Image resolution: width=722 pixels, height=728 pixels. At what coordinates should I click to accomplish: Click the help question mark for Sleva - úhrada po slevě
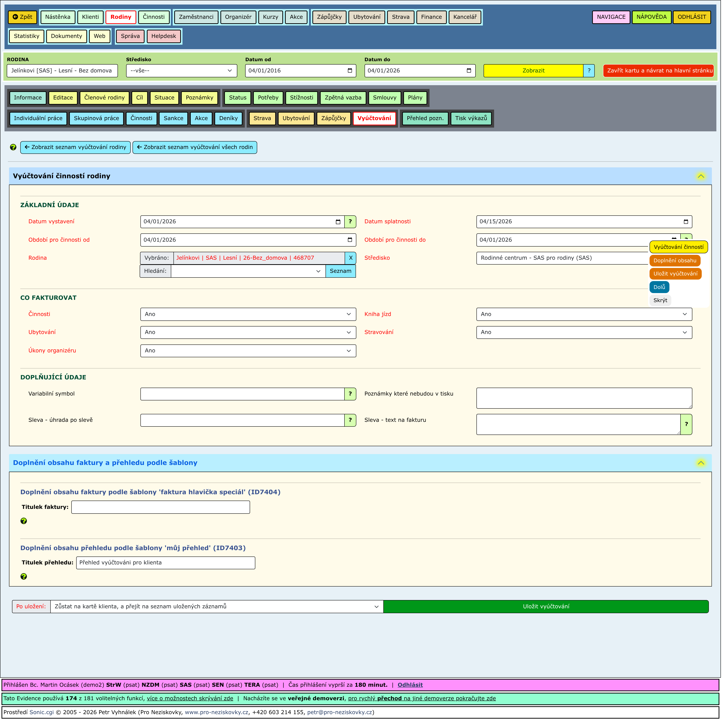coord(350,420)
